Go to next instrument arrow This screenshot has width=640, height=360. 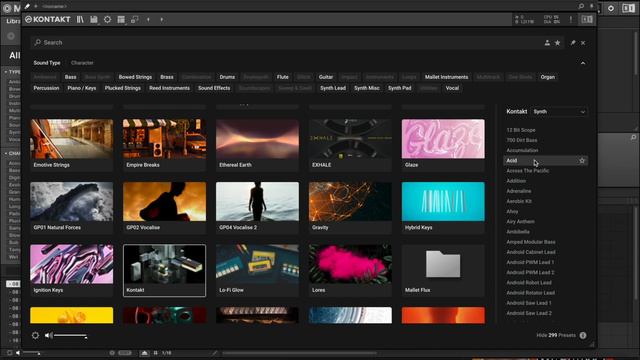coord(162,19)
